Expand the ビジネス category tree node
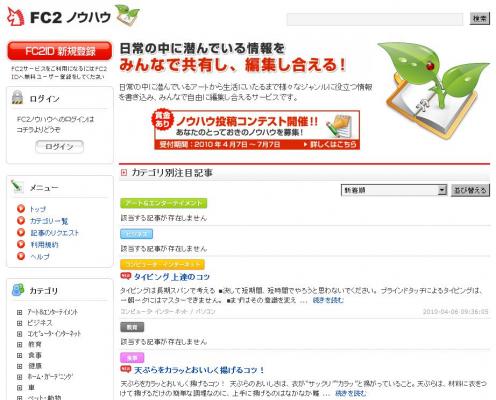 19,323
